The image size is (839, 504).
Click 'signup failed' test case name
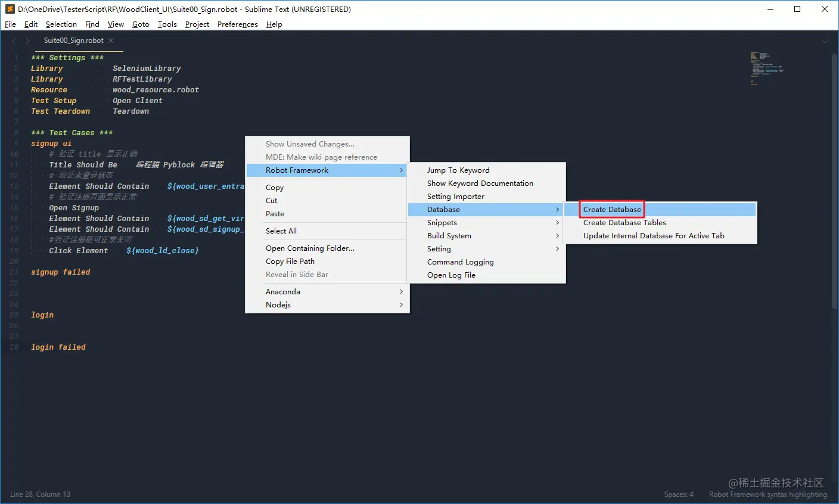coord(61,272)
